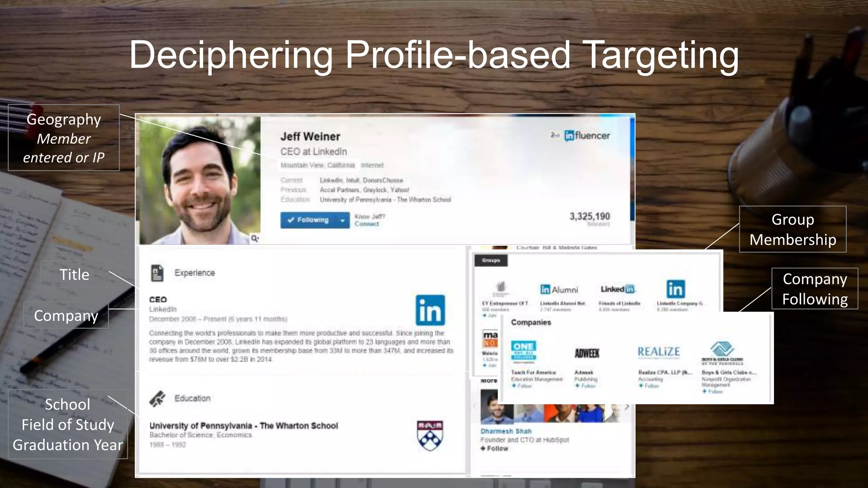Select the Groups tab label
868x488 pixels.
point(491,261)
